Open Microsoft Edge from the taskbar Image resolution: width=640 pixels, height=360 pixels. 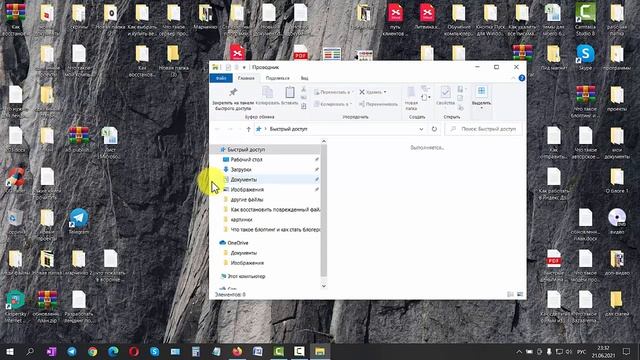(x=113, y=351)
